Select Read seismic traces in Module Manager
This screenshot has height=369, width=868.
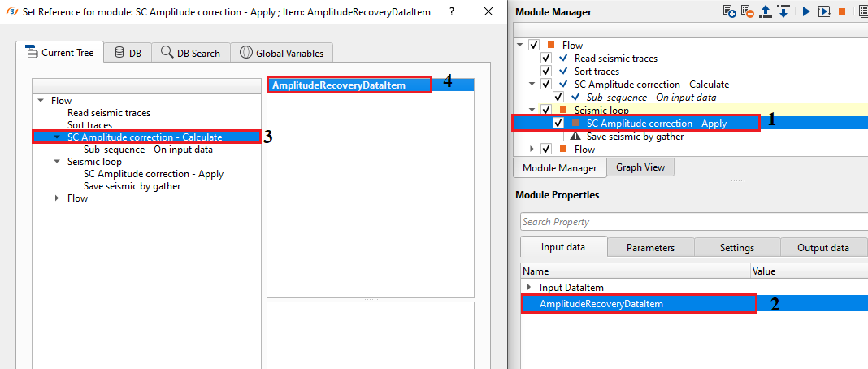[616, 58]
